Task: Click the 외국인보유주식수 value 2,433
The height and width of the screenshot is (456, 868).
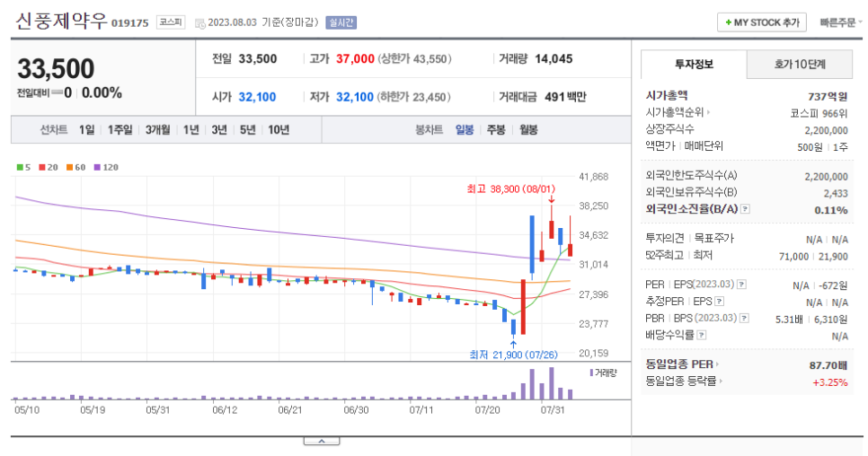Action: [x=836, y=194]
